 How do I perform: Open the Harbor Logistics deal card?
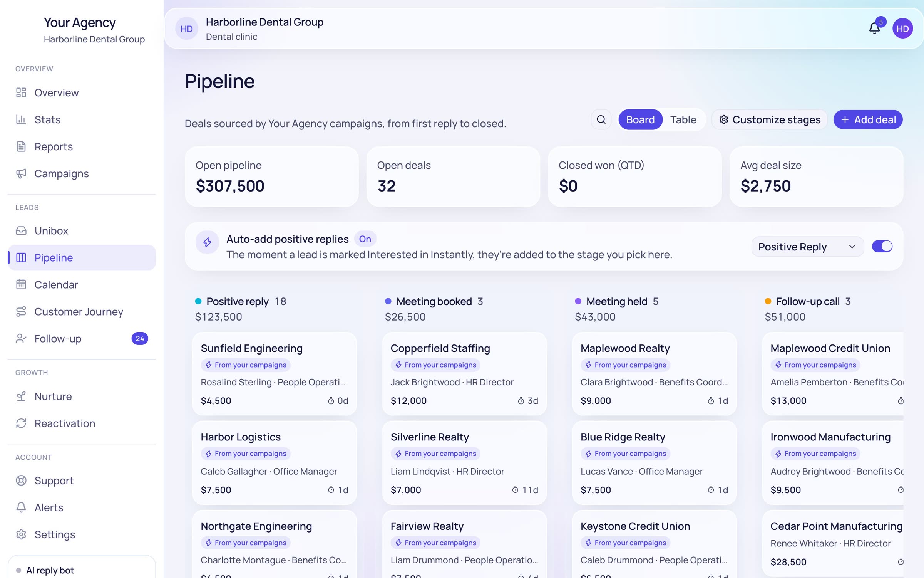[x=275, y=463]
